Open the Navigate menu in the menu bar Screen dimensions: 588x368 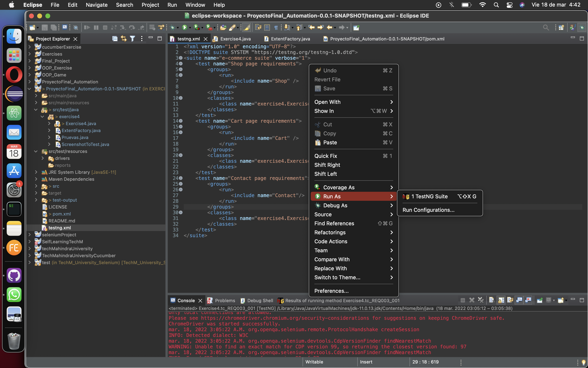click(x=96, y=5)
